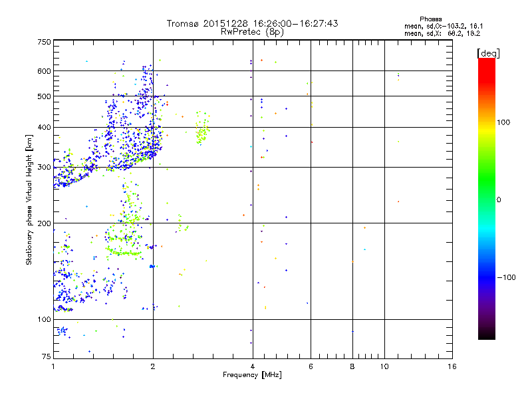Click the 'RwPretec (8p)' subtitle
This screenshot has width=532, height=399.
tap(252, 32)
